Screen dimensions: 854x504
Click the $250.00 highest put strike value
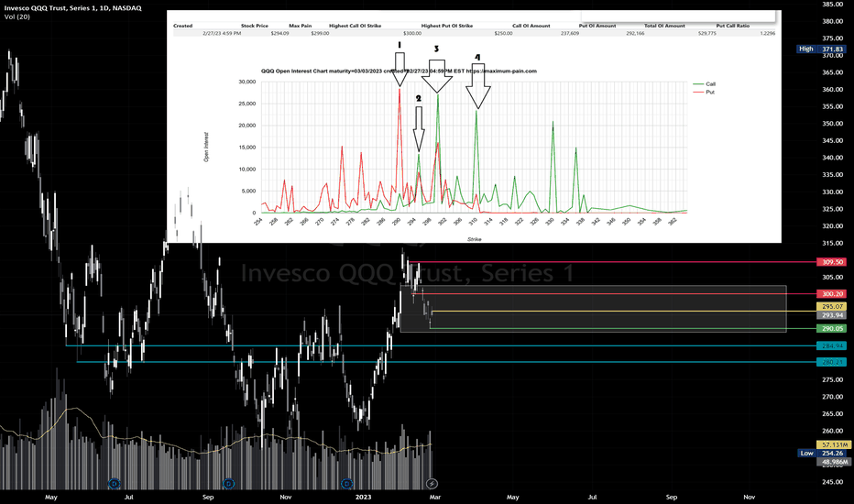(503, 33)
